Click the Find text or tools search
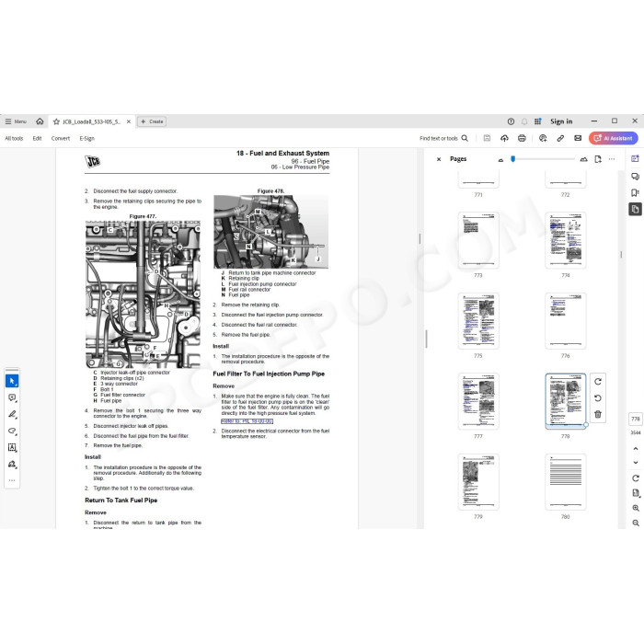 pos(443,138)
